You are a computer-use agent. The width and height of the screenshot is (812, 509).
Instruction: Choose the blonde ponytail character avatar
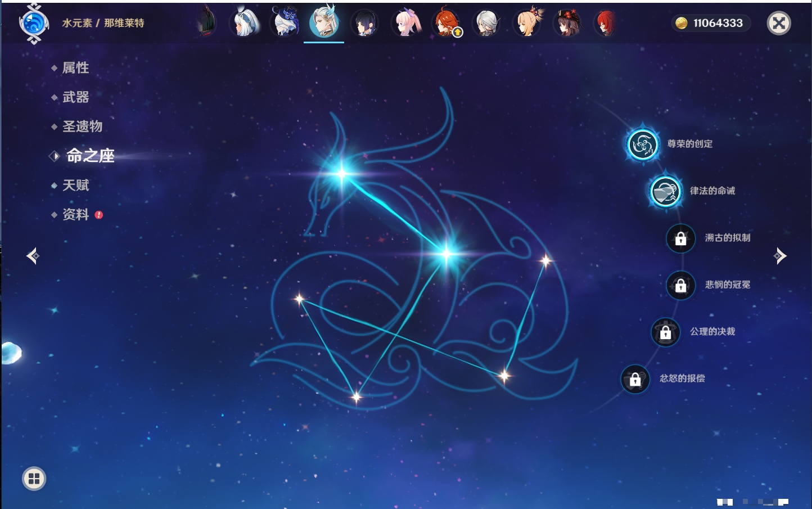pos(527,23)
